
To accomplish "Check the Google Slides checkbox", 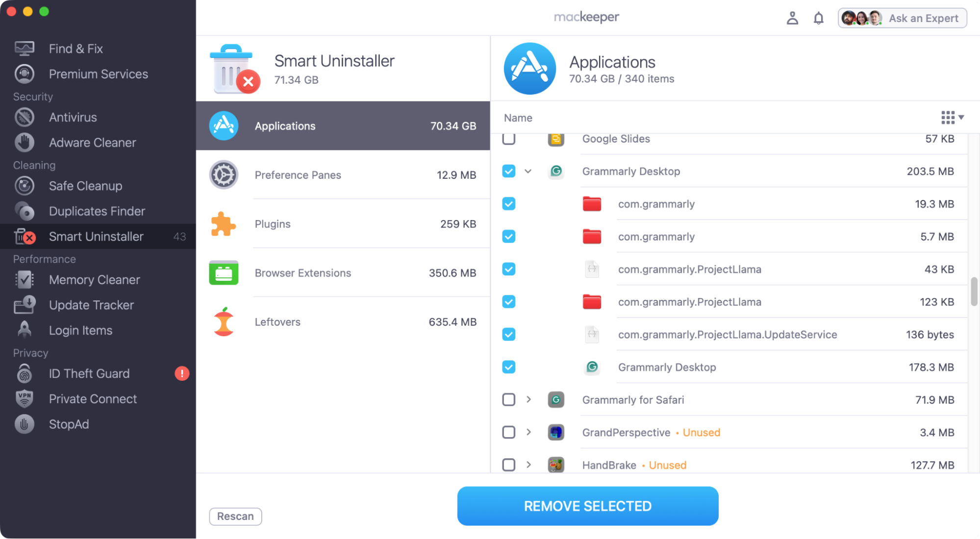I will click(x=508, y=139).
